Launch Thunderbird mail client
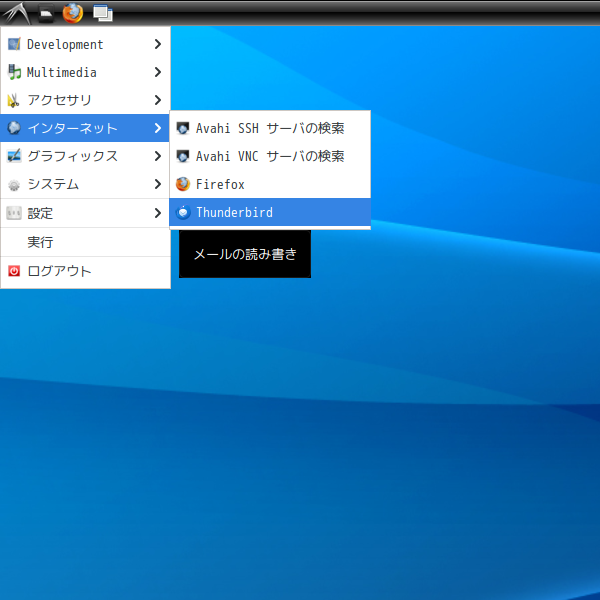This screenshot has width=600, height=600. (x=270, y=212)
